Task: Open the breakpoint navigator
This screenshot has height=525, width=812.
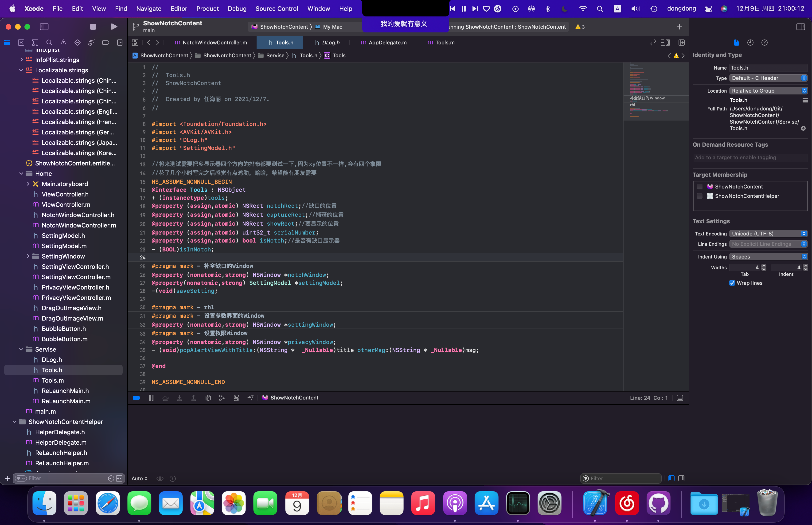Action: click(106, 43)
